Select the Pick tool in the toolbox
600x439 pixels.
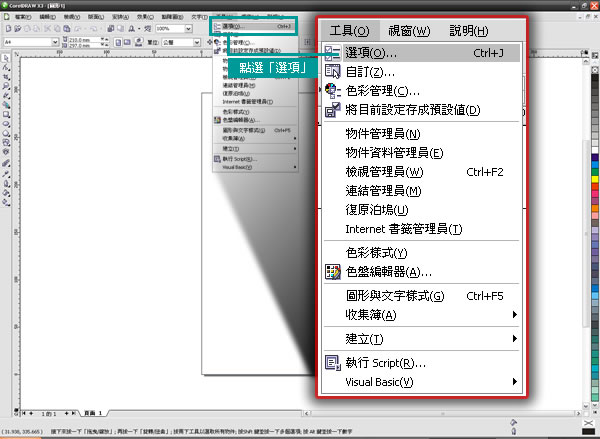[6, 58]
